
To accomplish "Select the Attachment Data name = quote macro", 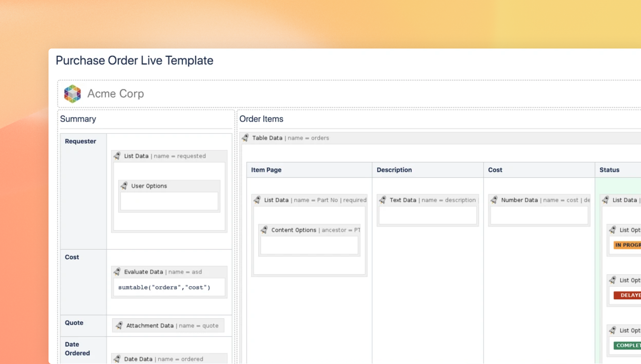I will point(168,326).
